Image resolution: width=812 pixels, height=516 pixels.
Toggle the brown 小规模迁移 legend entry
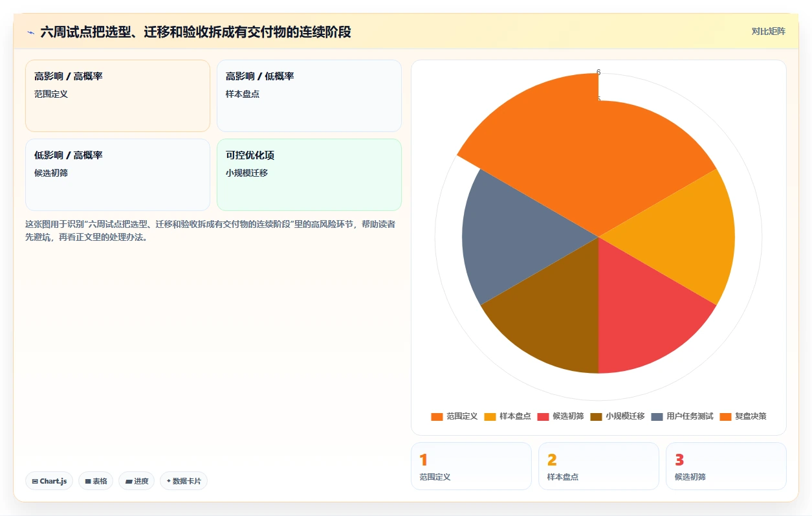[617, 416]
